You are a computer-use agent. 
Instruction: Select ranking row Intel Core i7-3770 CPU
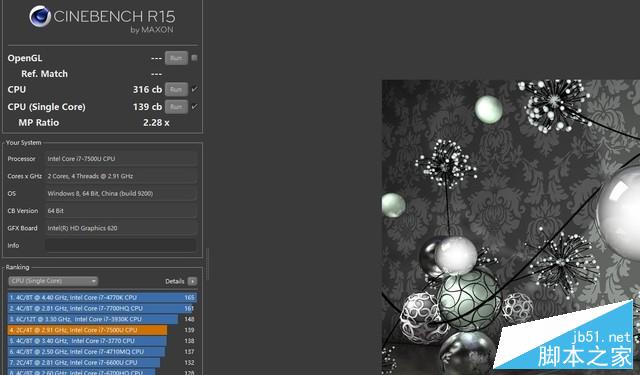tap(102, 341)
